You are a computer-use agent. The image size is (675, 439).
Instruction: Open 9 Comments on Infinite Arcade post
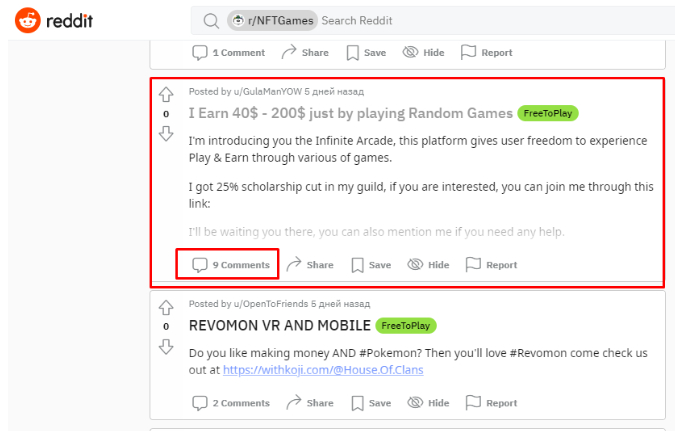tap(230, 265)
